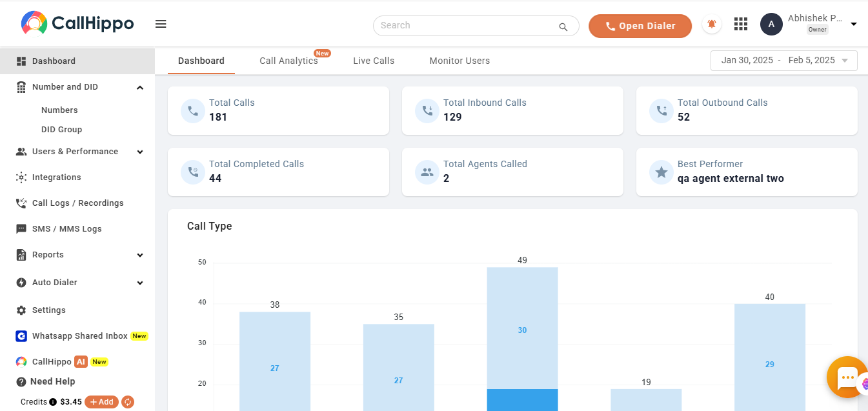Open the Need Help link

[52, 382]
